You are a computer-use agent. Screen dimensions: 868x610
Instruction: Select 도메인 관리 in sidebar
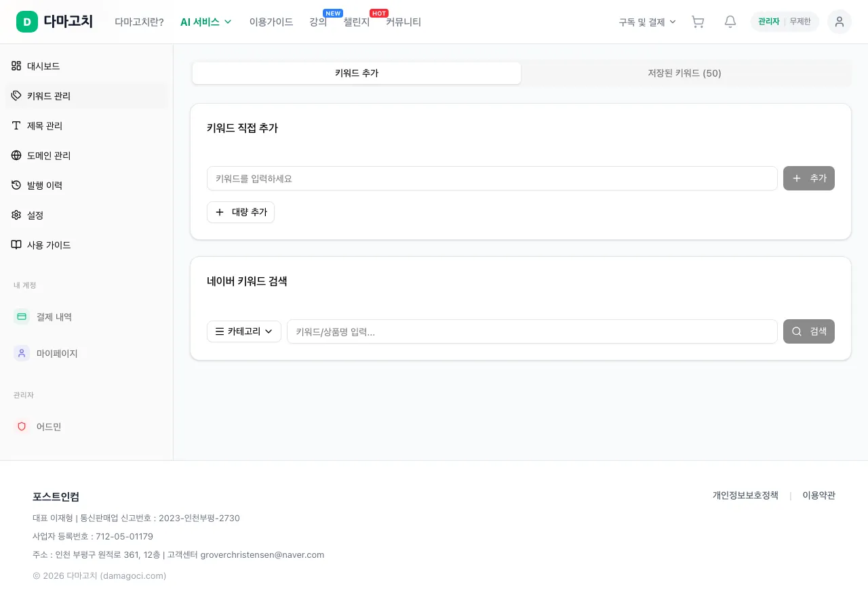[x=87, y=155]
